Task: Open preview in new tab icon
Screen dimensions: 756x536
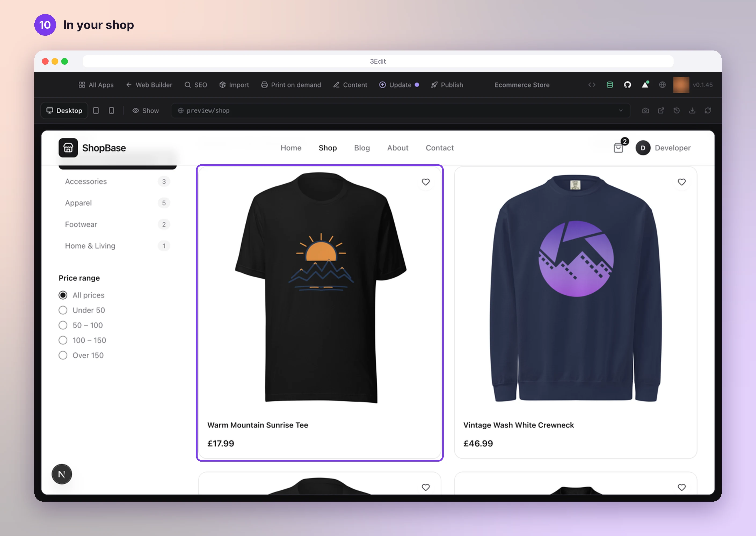Action: pos(661,111)
